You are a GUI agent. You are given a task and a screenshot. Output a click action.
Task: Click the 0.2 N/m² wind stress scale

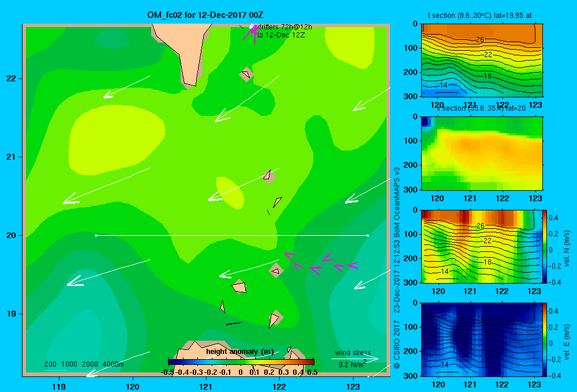point(353,364)
